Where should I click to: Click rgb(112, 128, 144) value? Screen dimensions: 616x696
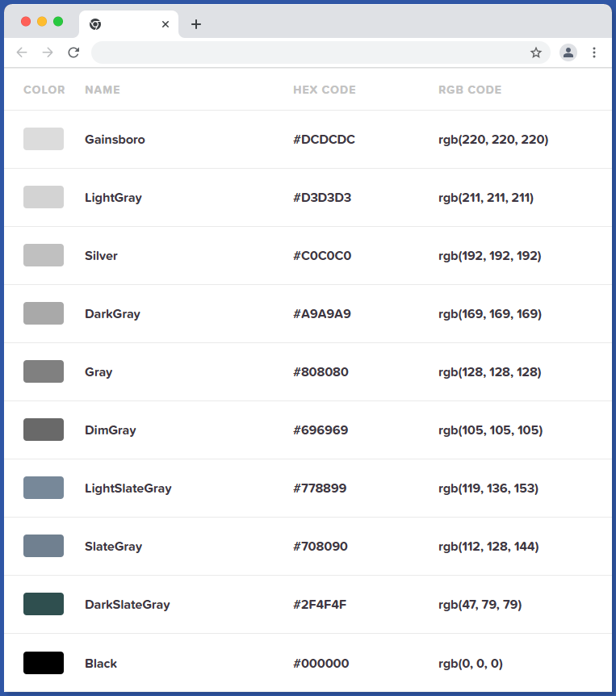pyautogui.click(x=488, y=547)
